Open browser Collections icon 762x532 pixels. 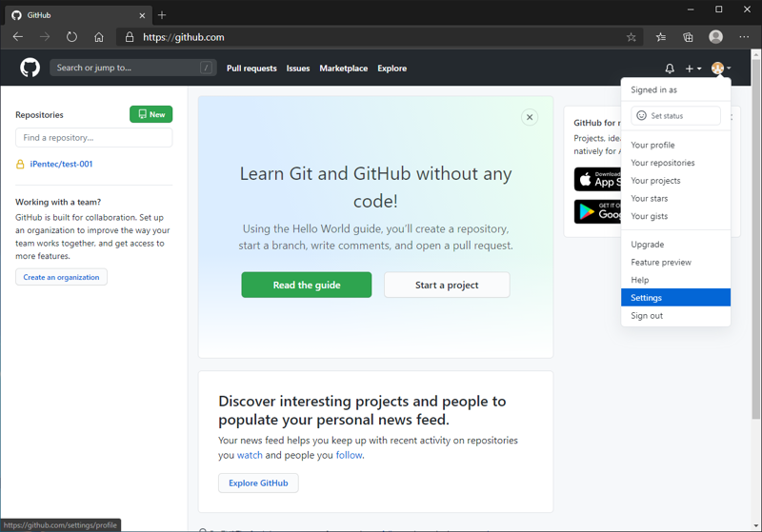[x=688, y=37]
